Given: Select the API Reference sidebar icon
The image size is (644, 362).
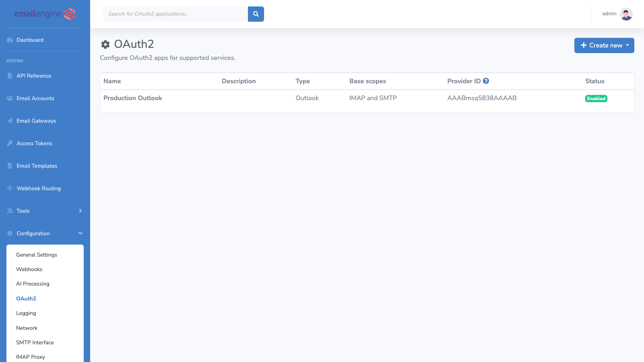Looking at the screenshot, I should 9,76.
